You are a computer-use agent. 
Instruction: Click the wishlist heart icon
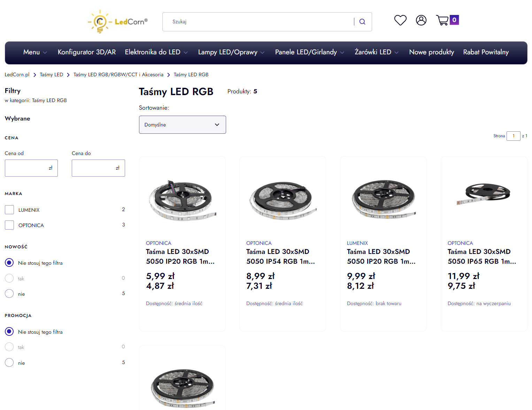point(400,20)
